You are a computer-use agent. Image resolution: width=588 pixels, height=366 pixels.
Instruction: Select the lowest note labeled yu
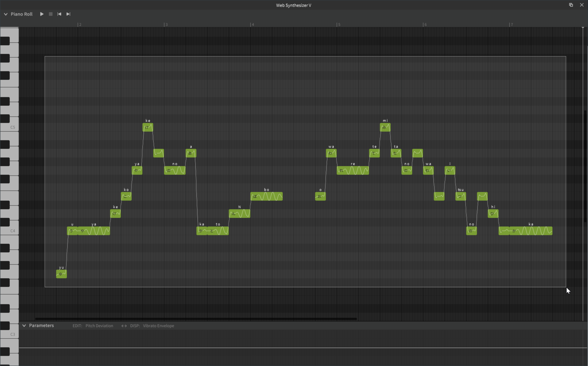[62, 274]
